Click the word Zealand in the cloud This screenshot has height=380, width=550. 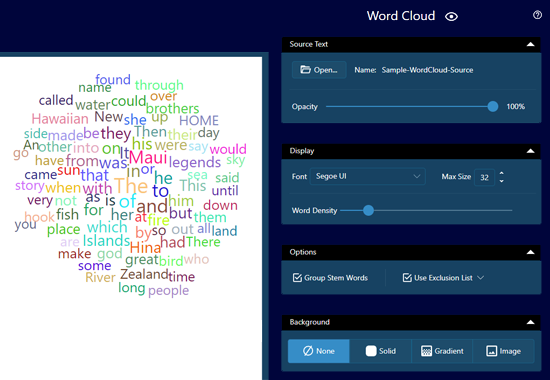(x=144, y=274)
